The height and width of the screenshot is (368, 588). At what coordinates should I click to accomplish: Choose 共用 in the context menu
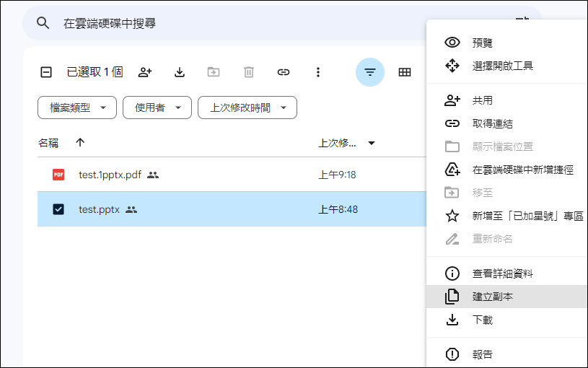[507, 100]
